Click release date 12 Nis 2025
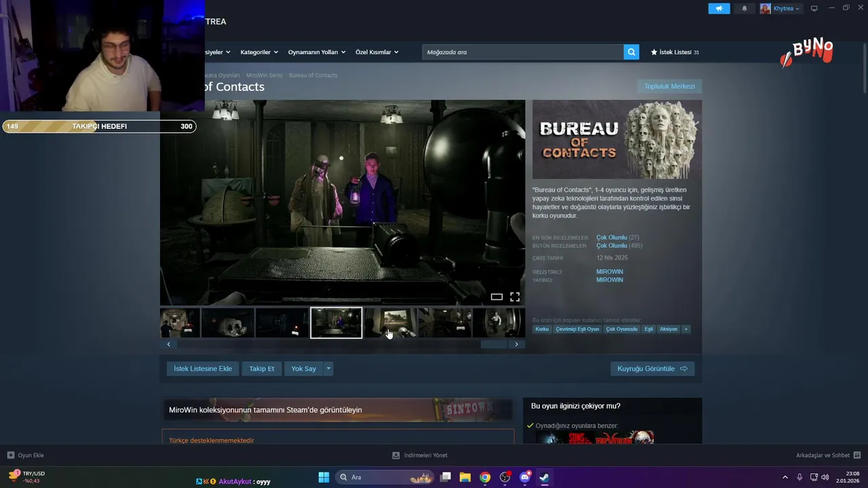 [612, 258]
